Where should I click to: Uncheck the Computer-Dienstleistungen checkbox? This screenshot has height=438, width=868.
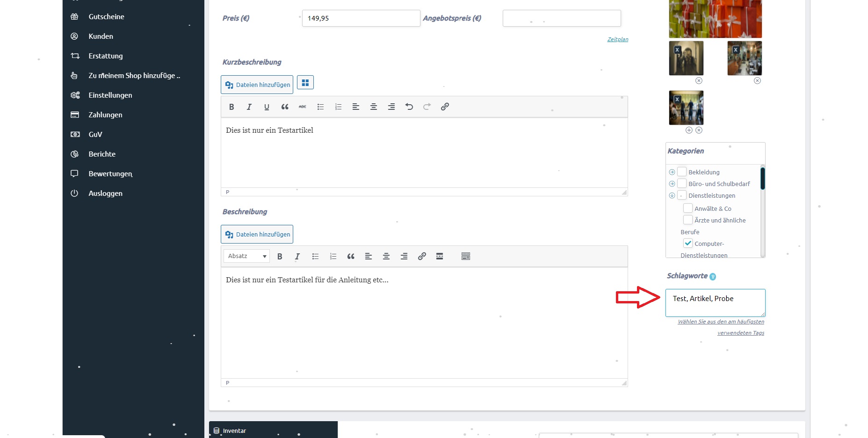688,243
